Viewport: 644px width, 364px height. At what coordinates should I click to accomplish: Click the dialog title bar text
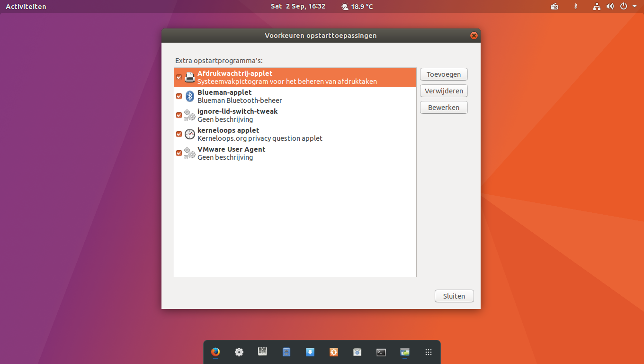(321, 36)
